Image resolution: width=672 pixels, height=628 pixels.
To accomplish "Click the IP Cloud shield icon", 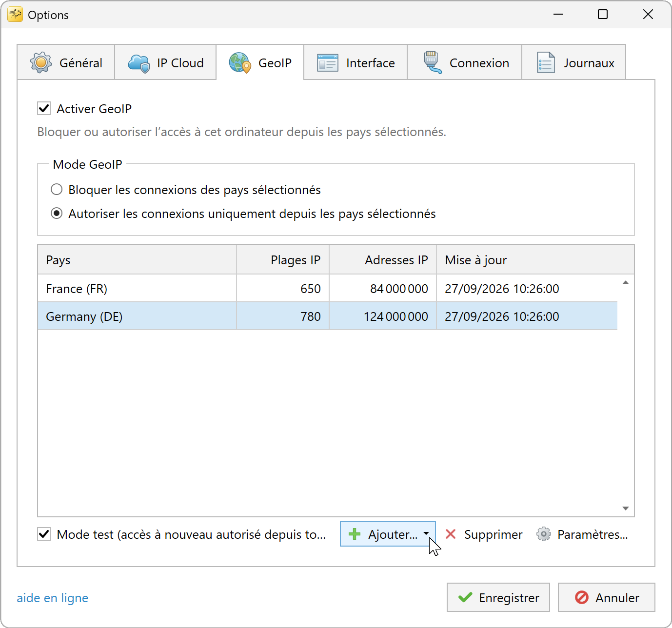I will coord(139,63).
